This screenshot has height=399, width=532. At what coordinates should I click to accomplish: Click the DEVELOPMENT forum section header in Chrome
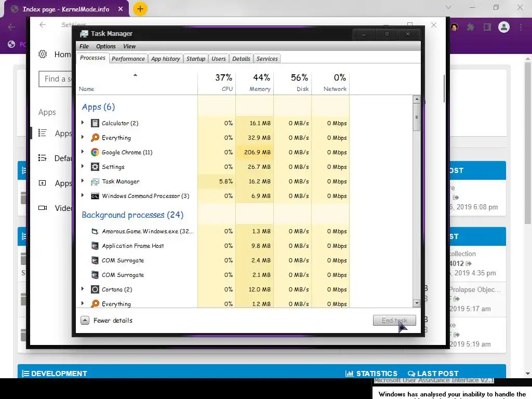[x=59, y=374]
